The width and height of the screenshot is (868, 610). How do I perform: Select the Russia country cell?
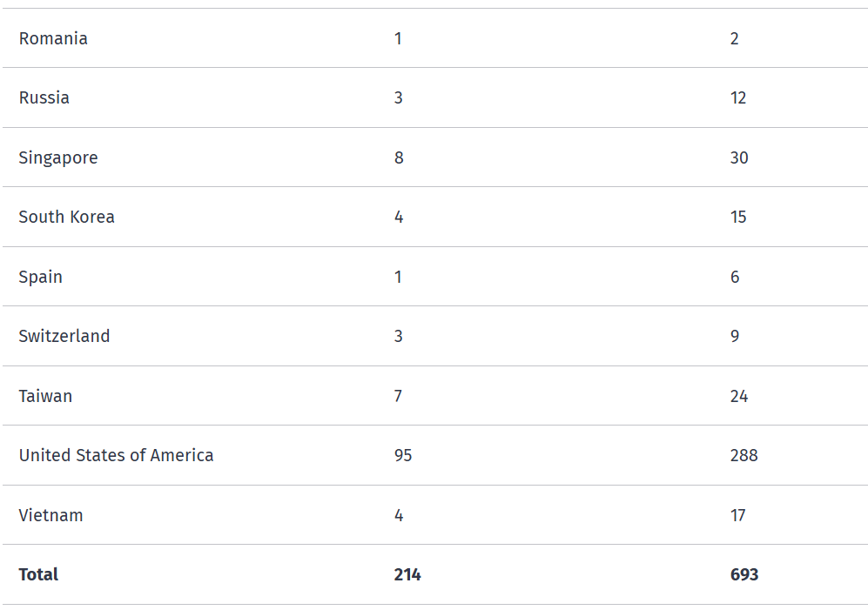[44, 98]
